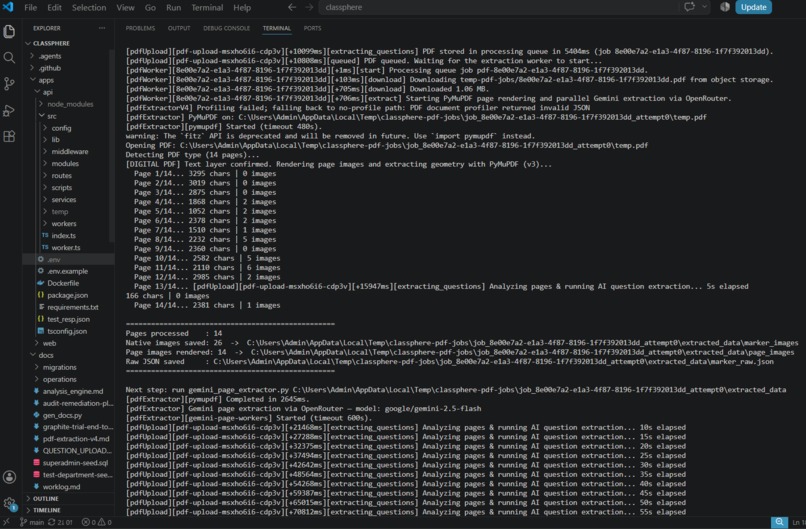Open the Source Control view
This screenshot has width=806, height=529.
[9, 84]
